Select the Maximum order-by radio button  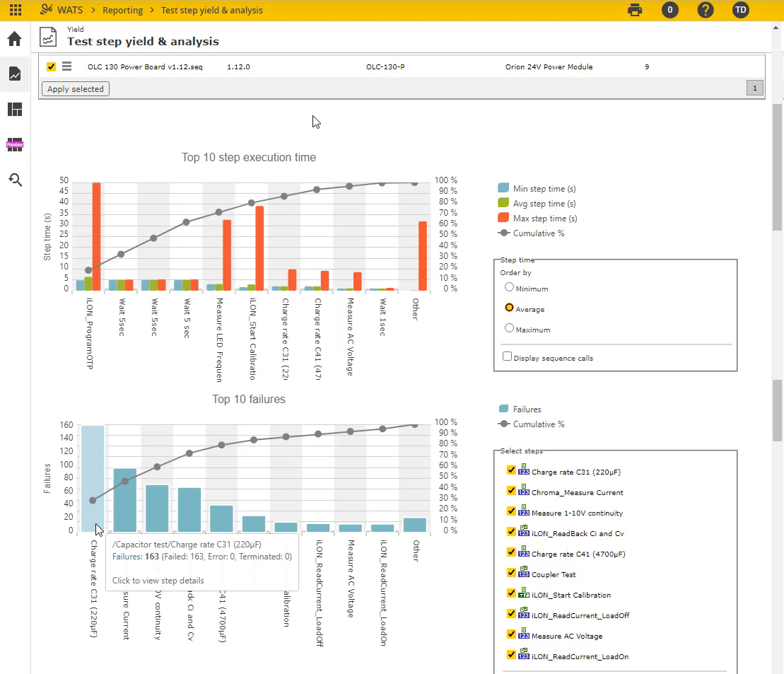click(x=509, y=328)
